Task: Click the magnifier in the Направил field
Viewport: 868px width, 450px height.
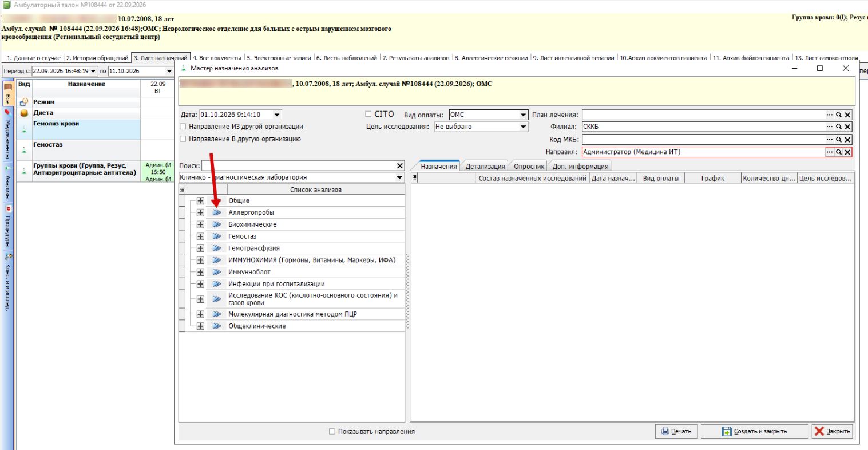Action: point(838,152)
